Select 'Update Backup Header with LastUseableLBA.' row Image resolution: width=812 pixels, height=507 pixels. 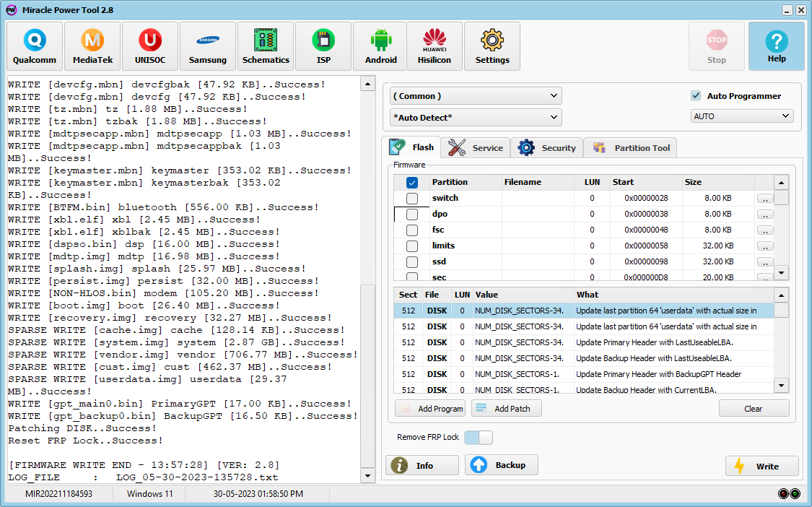click(584, 358)
